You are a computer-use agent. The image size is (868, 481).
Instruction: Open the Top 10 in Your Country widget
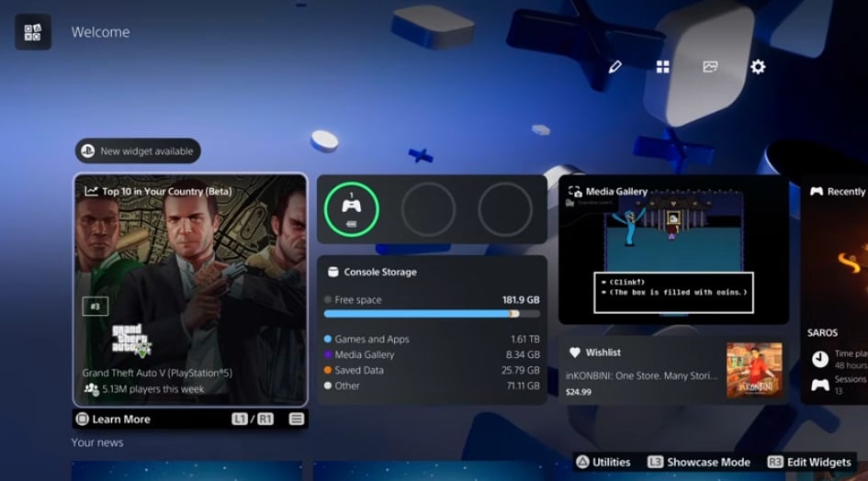pyautogui.click(x=190, y=290)
